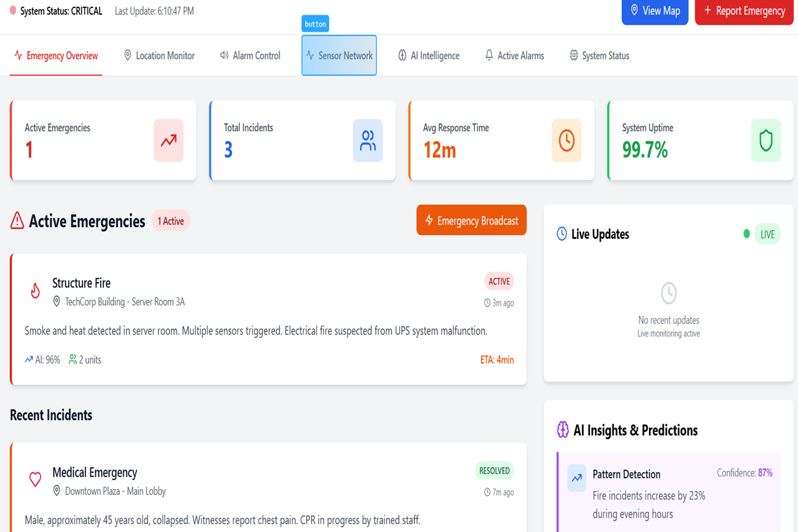
Task: Open the Active Alarms tab
Action: pos(515,56)
